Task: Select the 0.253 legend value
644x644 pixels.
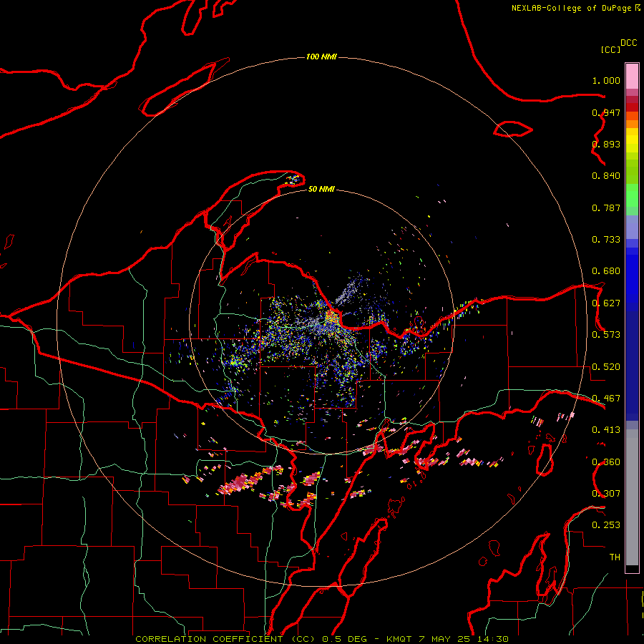Action: pos(606,525)
